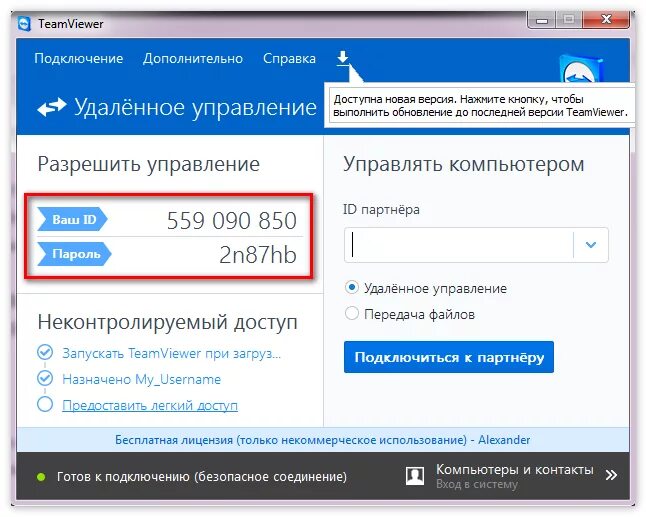646x517 pixels.
Task: Click your ID number 559 090 850
Action: click(232, 220)
